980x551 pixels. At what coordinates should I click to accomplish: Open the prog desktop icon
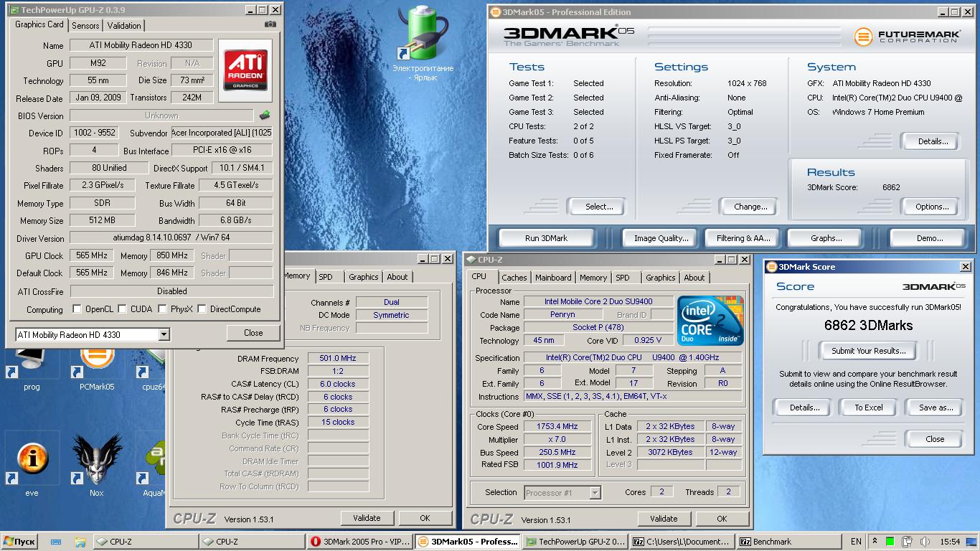[x=32, y=368]
